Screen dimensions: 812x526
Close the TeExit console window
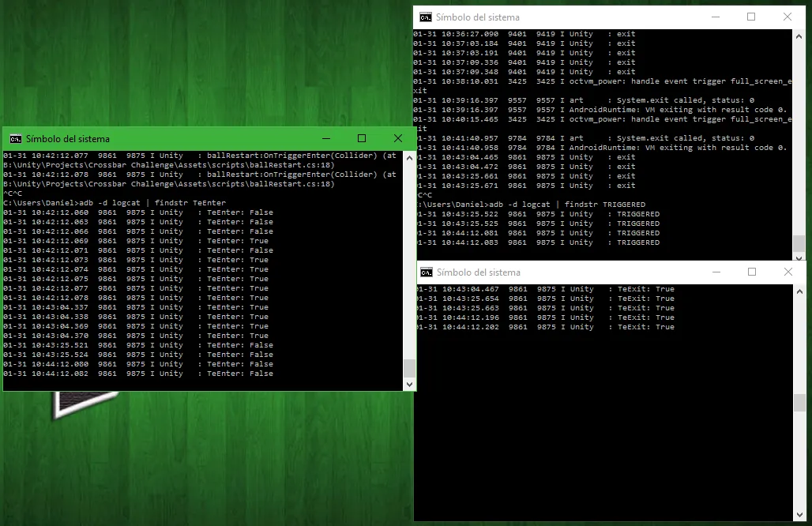(x=788, y=272)
